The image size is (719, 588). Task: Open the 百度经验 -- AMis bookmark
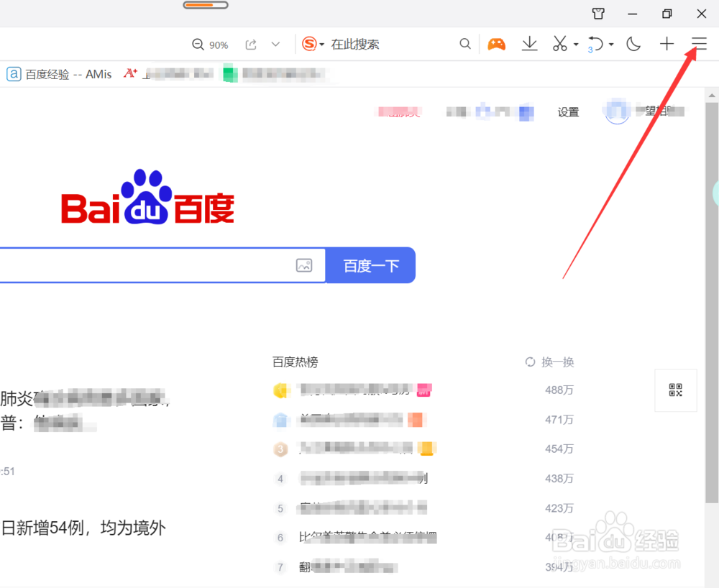tap(59, 74)
